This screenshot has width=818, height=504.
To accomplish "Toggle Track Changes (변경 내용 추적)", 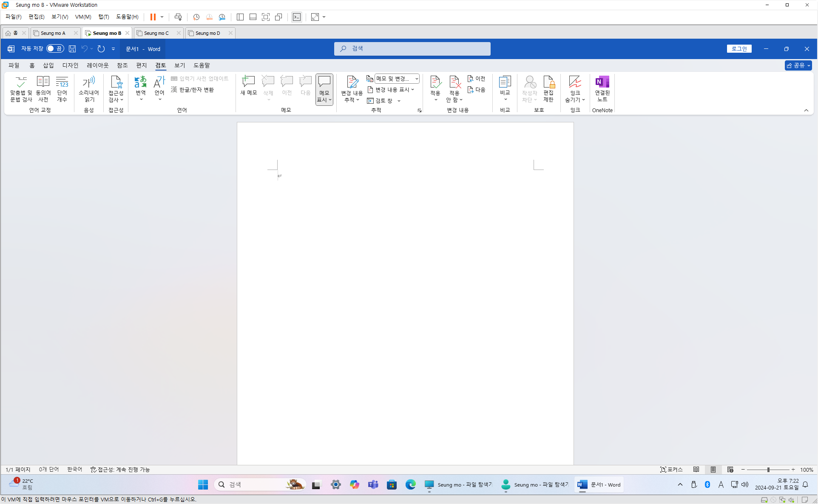I will tap(352, 83).
